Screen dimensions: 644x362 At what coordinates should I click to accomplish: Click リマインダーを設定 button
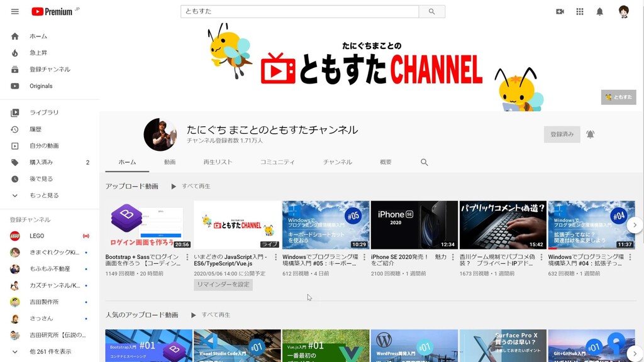[x=223, y=285]
